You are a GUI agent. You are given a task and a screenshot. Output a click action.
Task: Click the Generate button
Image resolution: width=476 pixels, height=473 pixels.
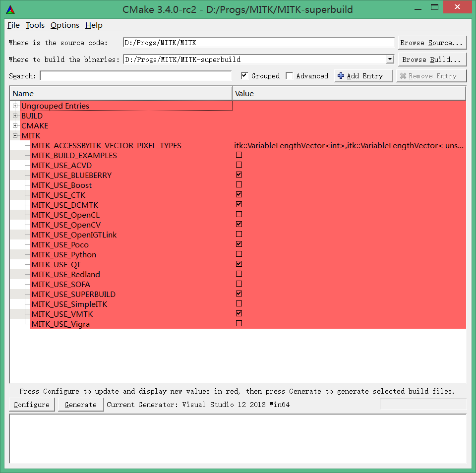click(80, 405)
